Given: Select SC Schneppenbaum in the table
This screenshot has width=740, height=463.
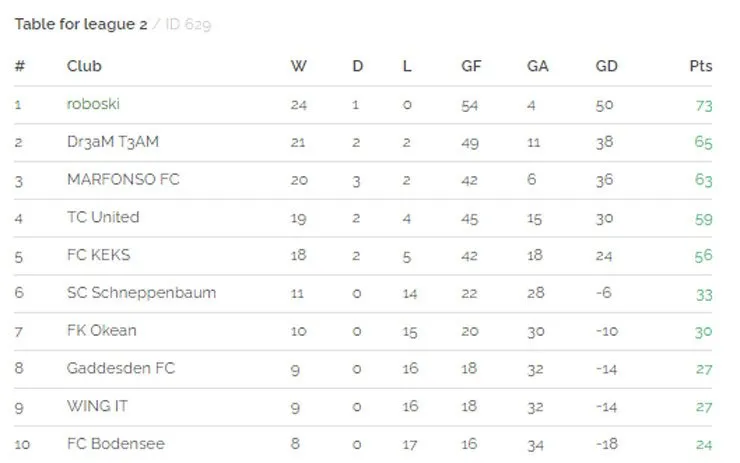Looking at the screenshot, I should point(141,293).
